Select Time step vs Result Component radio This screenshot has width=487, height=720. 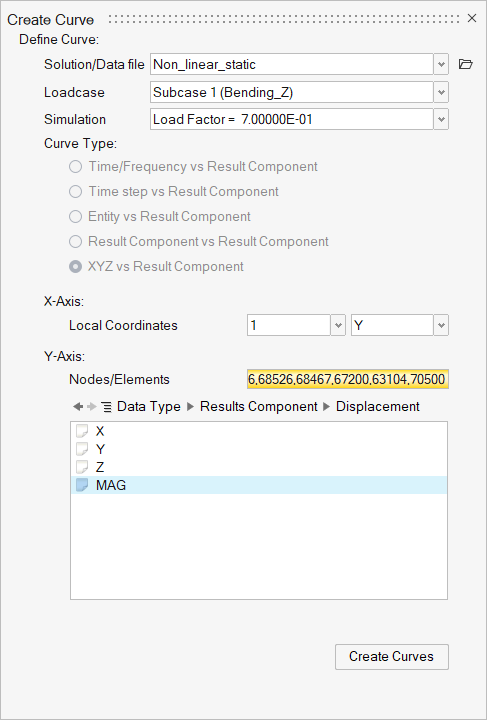(75, 191)
